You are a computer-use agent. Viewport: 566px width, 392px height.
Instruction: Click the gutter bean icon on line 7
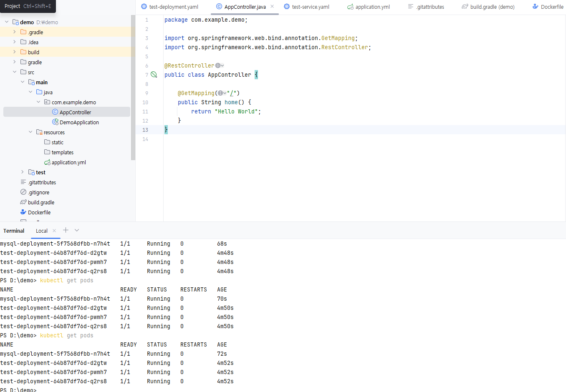(154, 74)
